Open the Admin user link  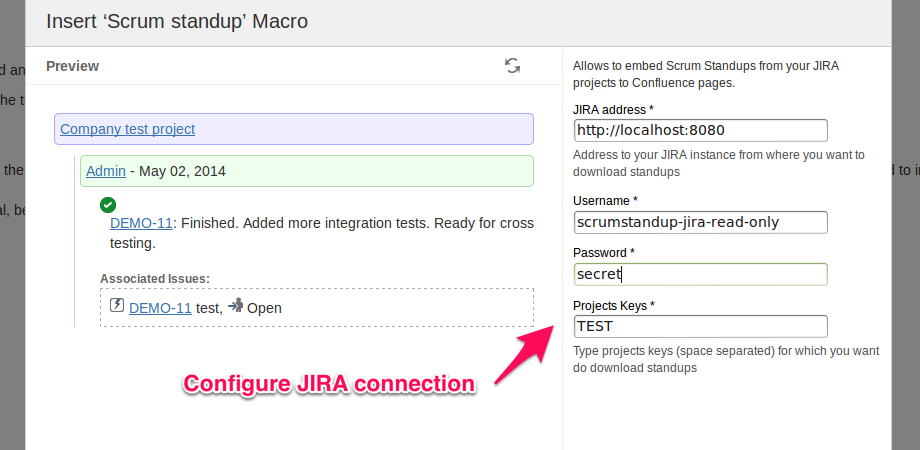[x=106, y=171]
